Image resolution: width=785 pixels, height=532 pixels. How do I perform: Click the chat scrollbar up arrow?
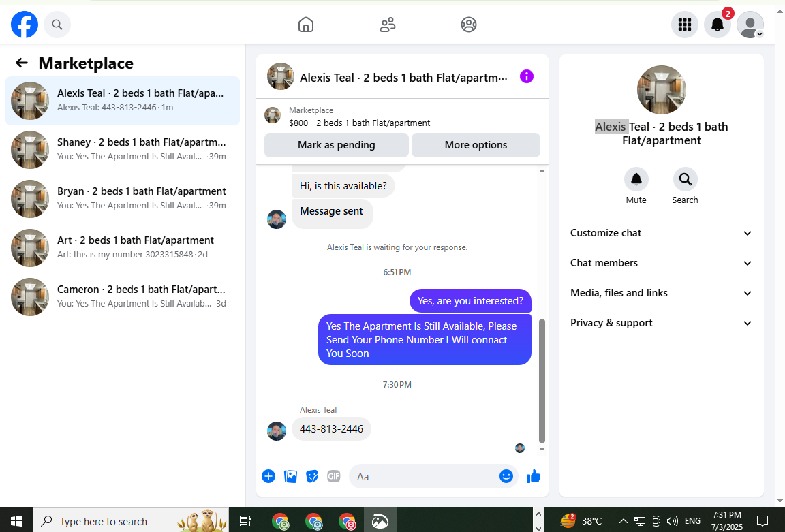point(542,171)
